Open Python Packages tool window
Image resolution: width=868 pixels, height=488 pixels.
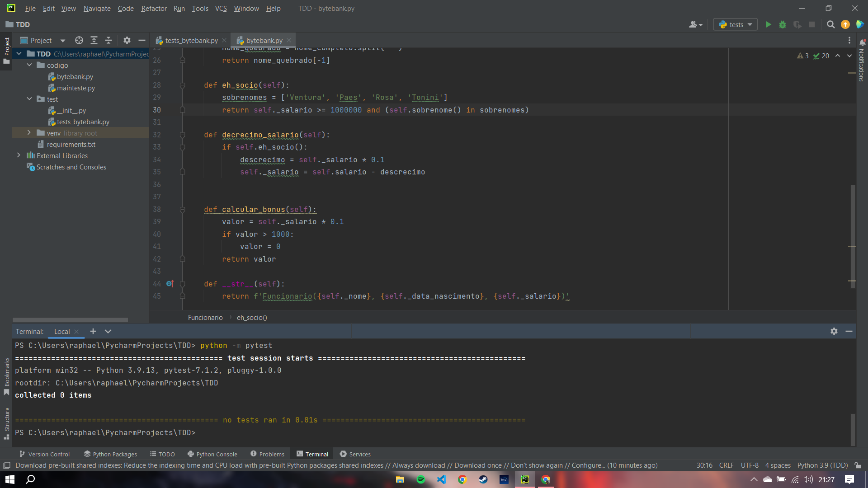tap(110, 454)
